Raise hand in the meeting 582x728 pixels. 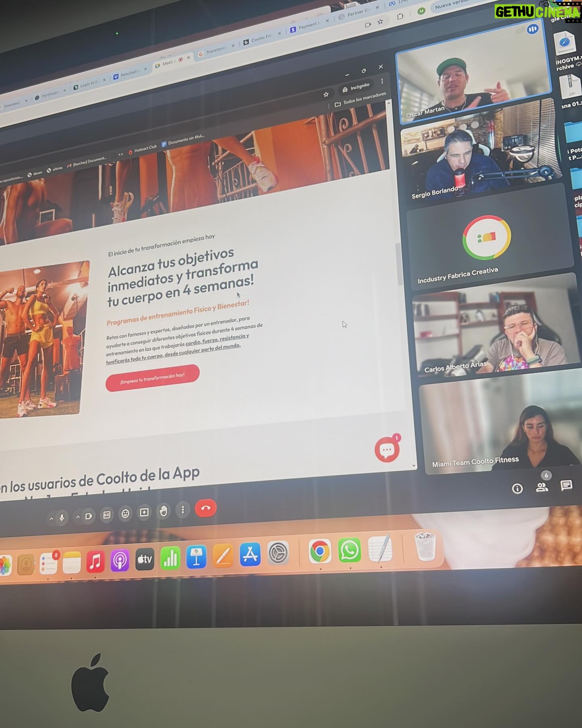click(163, 511)
